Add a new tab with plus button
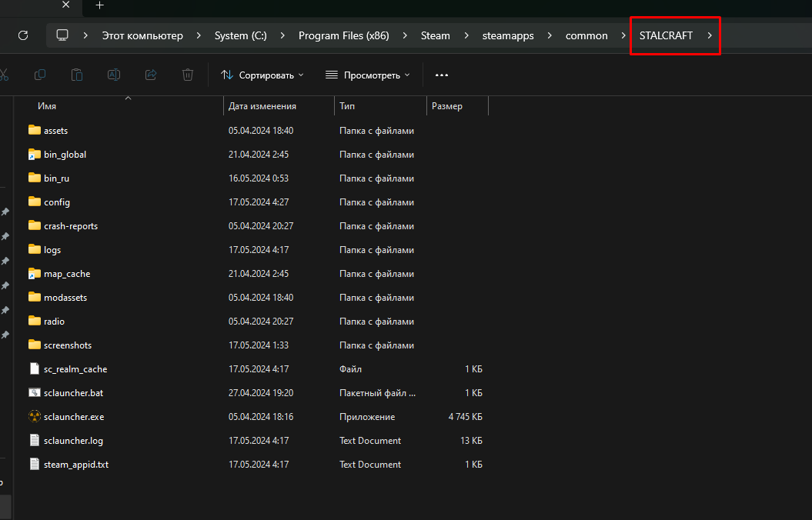The width and height of the screenshot is (812, 520). pyautogui.click(x=100, y=5)
